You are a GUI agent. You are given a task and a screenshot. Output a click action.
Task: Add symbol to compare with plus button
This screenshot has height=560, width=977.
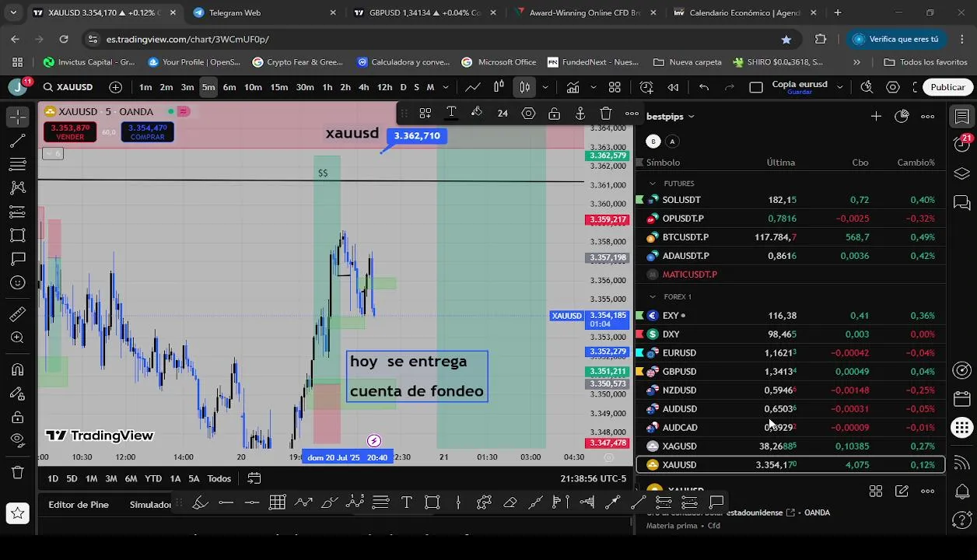[116, 87]
